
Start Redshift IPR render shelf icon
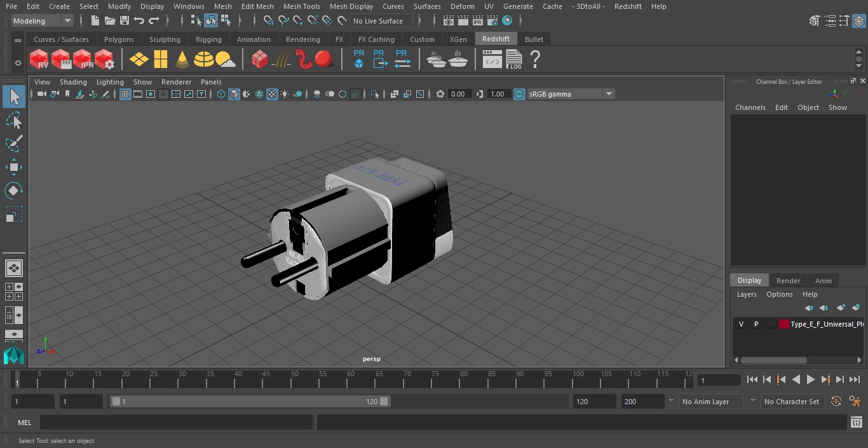pyautogui.click(x=83, y=60)
